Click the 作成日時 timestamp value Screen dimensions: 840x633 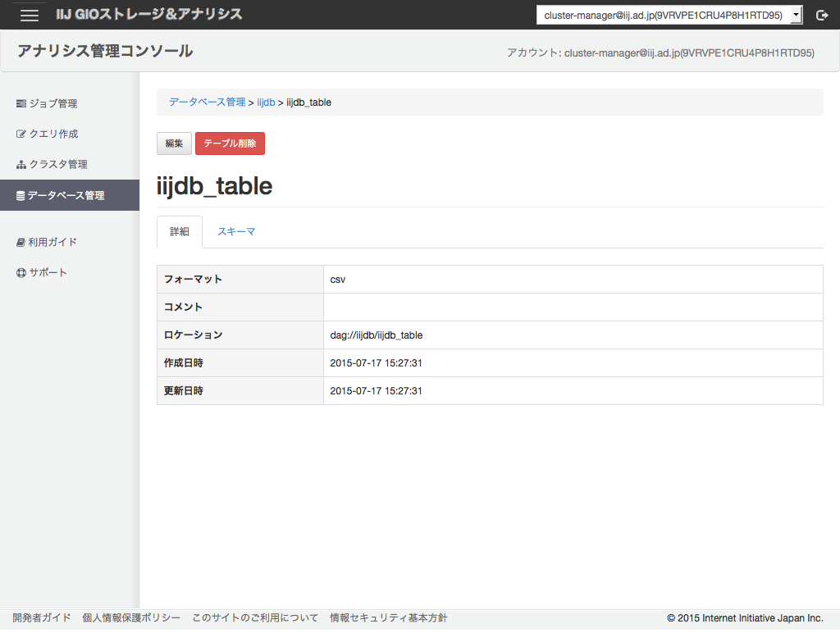click(x=376, y=363)
